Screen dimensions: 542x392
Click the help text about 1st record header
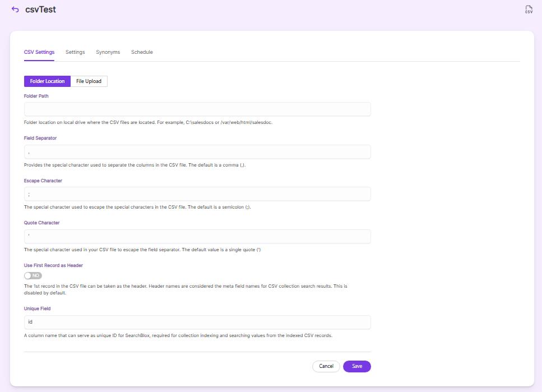coord(186,289)
